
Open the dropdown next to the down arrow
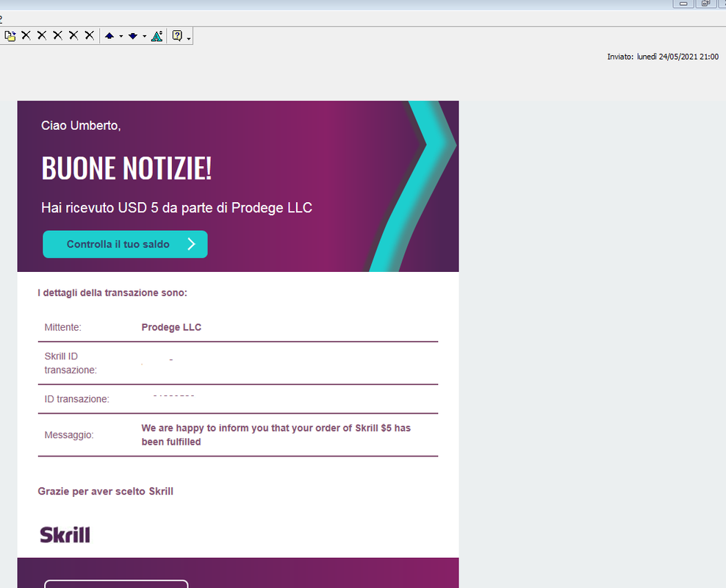[145, 36]
